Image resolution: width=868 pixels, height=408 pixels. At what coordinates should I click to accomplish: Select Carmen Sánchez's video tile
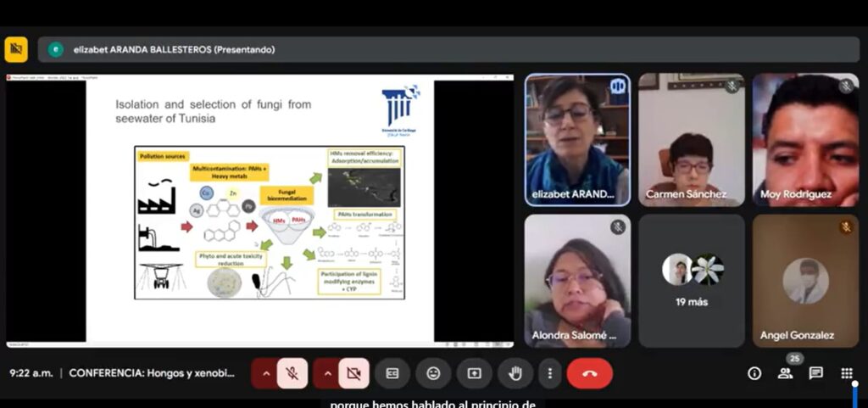[692, 140]
